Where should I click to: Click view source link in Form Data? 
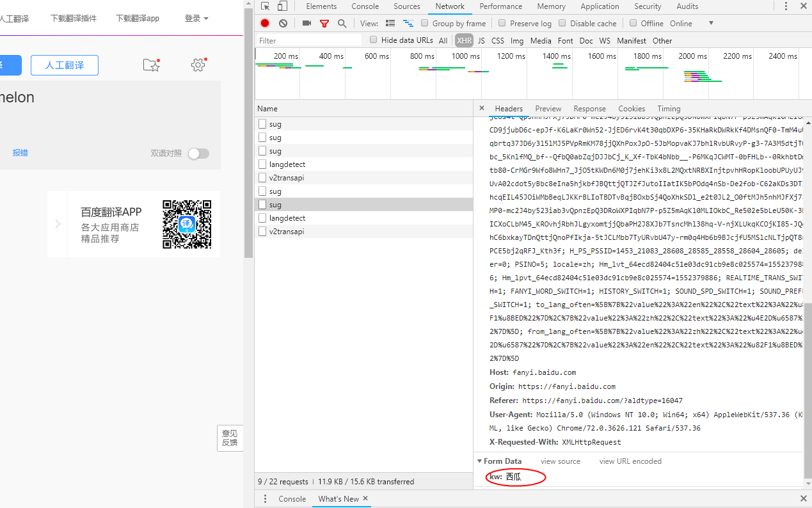[x=561, y=461]
